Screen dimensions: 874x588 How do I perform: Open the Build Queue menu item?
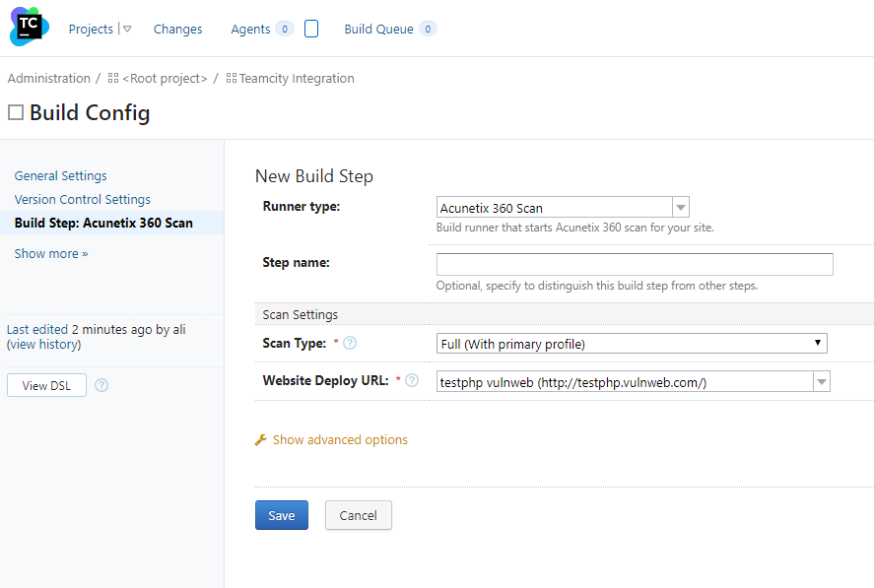tap(378, 29)
